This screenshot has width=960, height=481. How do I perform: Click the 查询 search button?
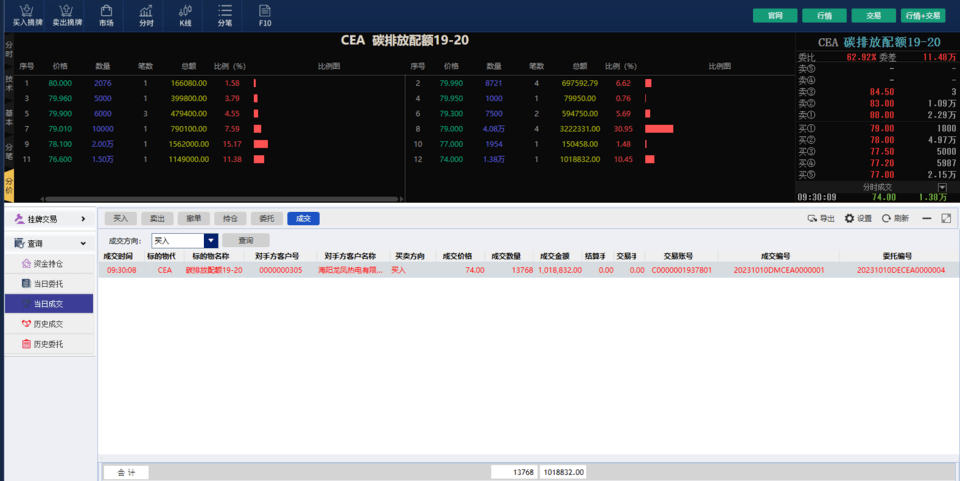point(245,240)
